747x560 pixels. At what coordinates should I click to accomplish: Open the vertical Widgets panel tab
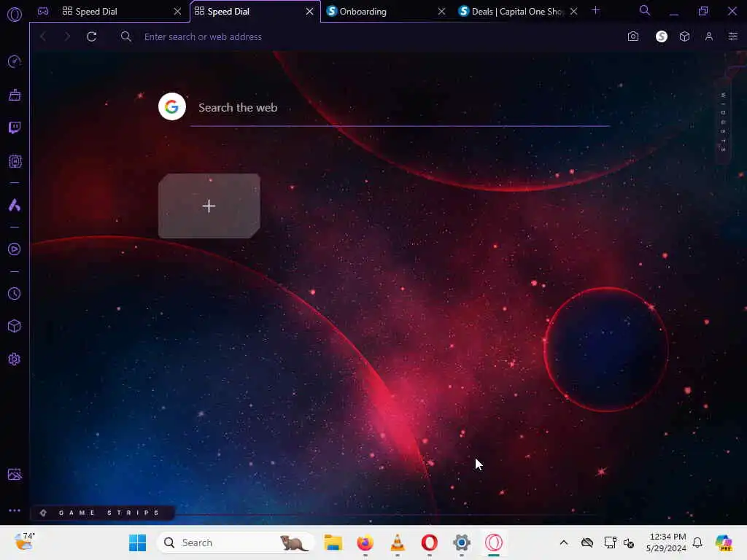(x=723, y=122)
